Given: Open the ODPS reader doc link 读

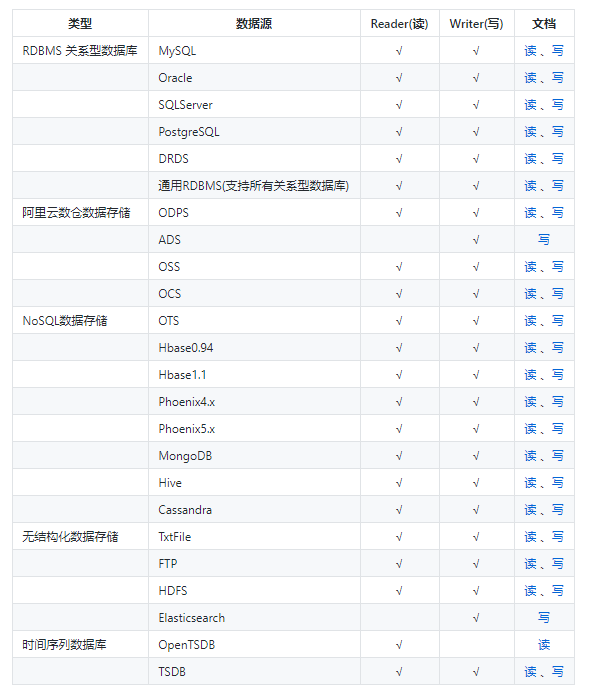Looking at the screenshot, I should [530, 213].
